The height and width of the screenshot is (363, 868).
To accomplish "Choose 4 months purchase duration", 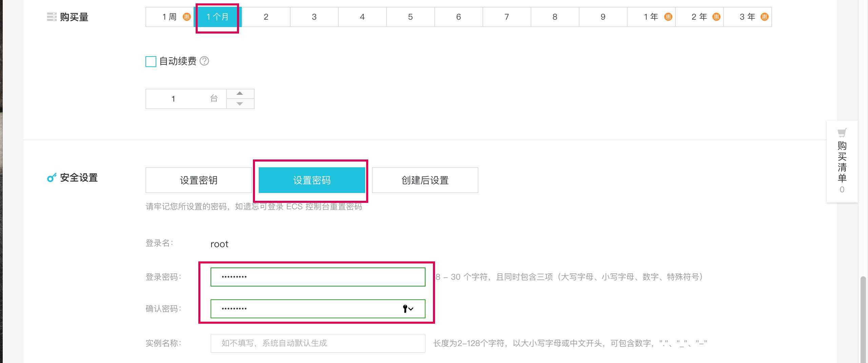I will (x=362, y=17).
